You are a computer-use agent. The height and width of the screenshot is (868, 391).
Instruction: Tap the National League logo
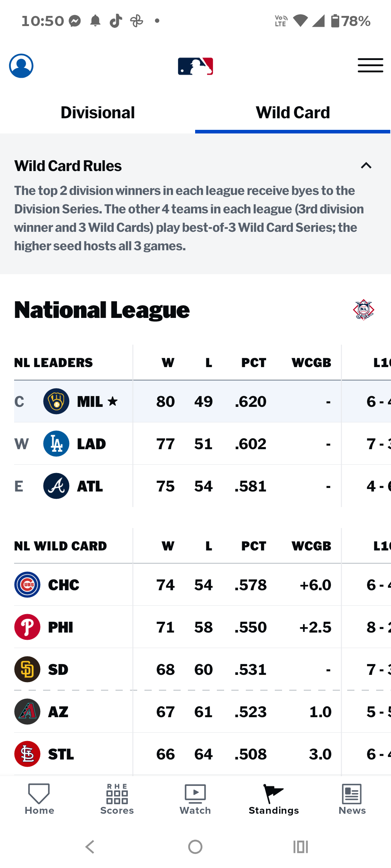click(363, 310)
